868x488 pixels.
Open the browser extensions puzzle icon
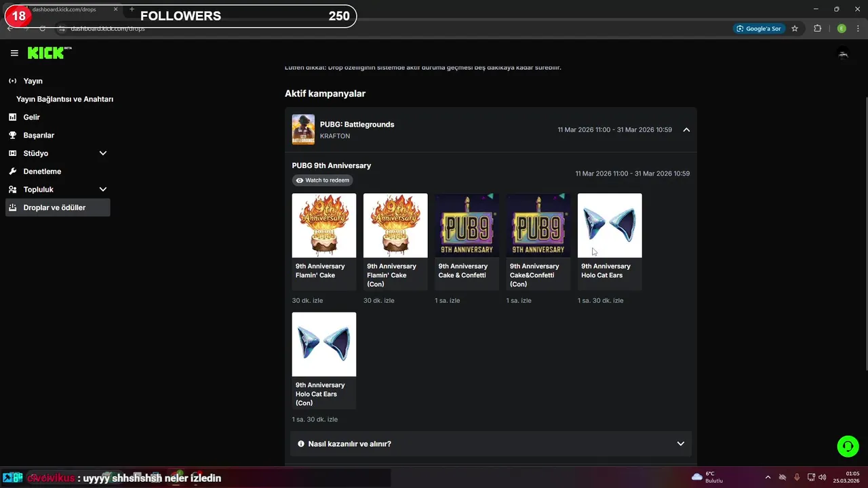click(817, 28)
